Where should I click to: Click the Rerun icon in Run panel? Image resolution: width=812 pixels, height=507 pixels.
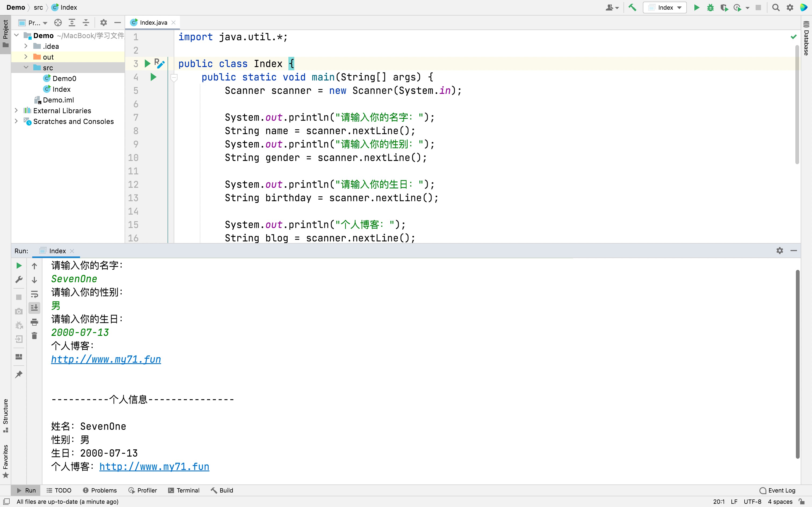19,266
